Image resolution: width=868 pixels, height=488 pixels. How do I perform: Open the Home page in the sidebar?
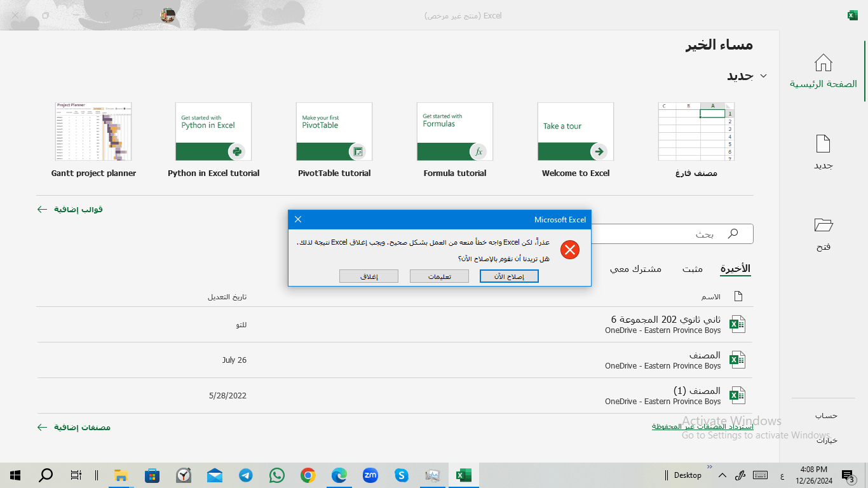pos(824,71)
